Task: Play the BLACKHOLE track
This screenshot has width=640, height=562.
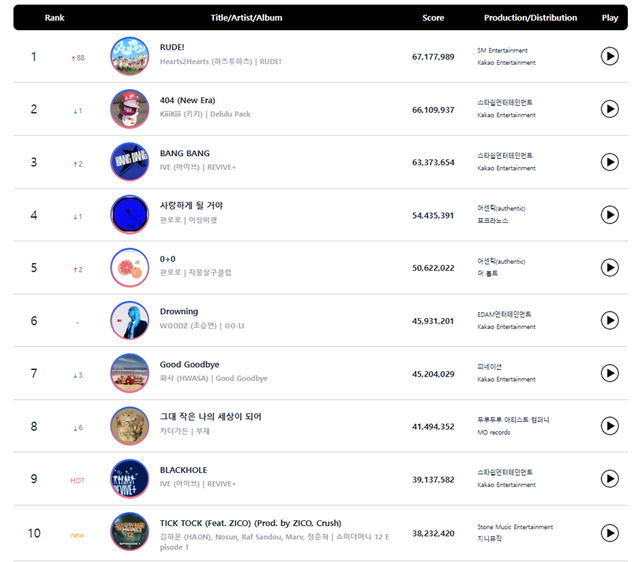Action: pos(609,479)
